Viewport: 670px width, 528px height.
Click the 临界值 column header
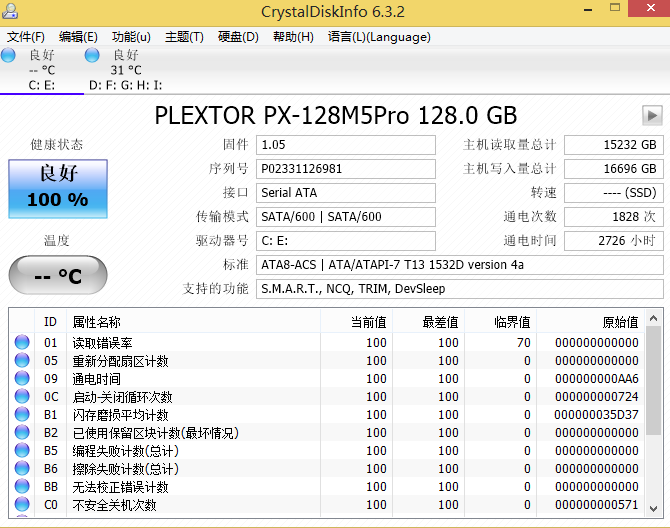[x=500, y=322]
